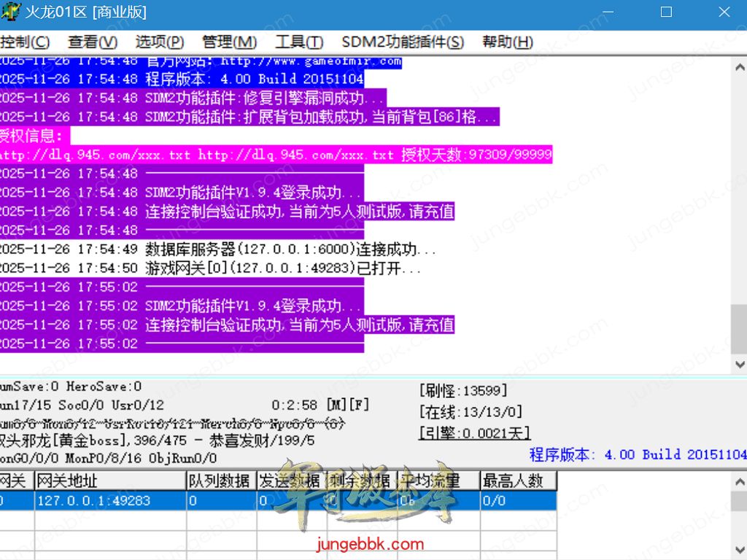Expand the 选项(P) menu
Screen dimensions: 747x560
160,42
